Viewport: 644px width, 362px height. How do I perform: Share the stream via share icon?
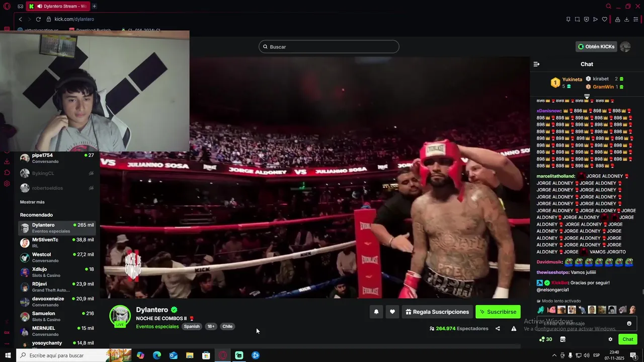[498, 328]
